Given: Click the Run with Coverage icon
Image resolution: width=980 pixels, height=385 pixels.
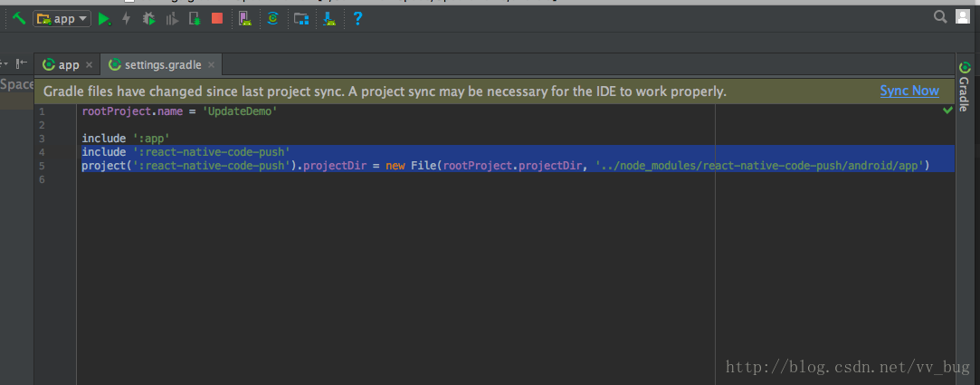Looking at the screenshot, I should click(x=172, y=19).
